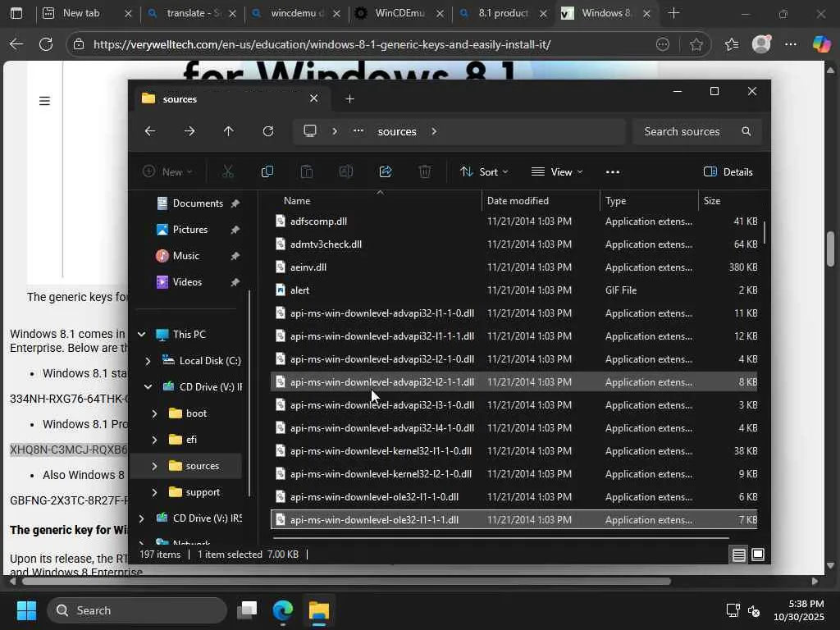Close the sources Explorer tab
This screenshot has width=840, height=630.
[314, 98]
